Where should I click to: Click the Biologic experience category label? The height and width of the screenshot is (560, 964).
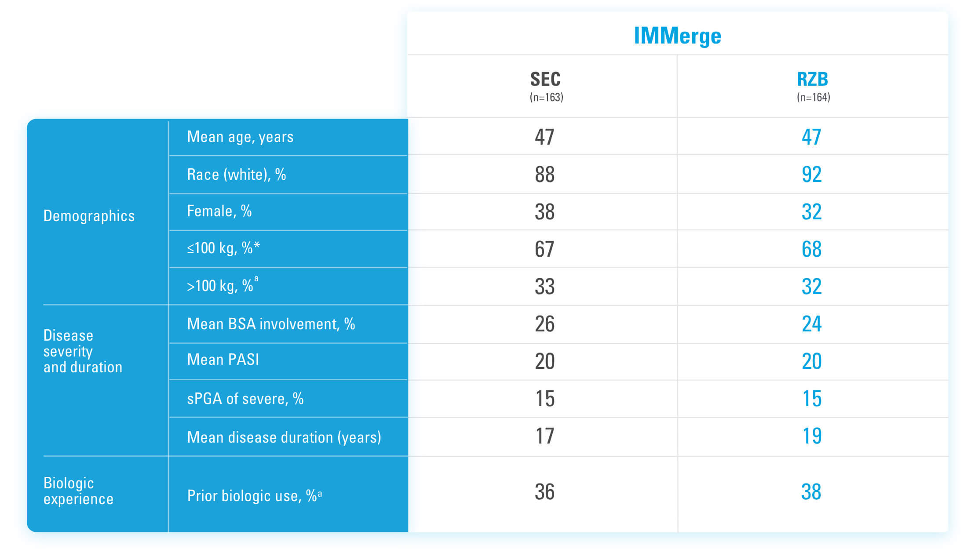tap(78, 491)
